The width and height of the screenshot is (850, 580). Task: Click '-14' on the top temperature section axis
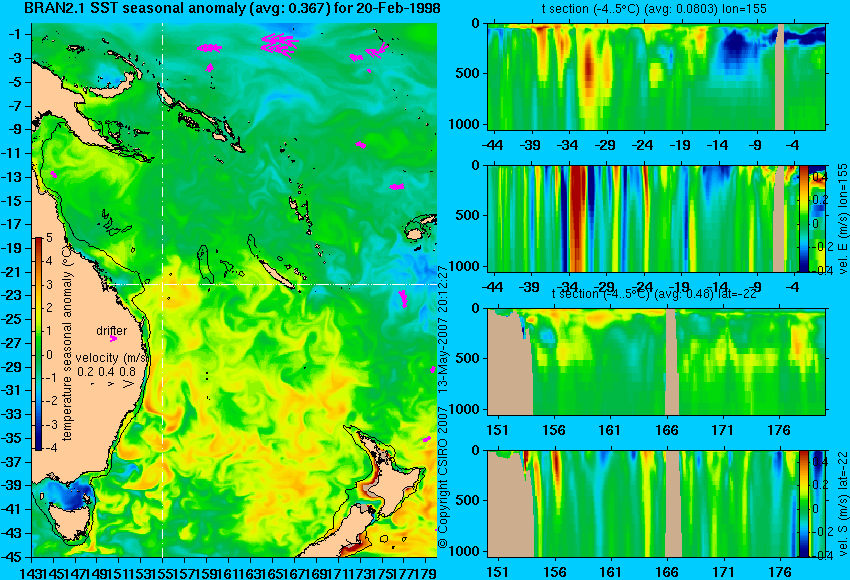tap(718, 145)
